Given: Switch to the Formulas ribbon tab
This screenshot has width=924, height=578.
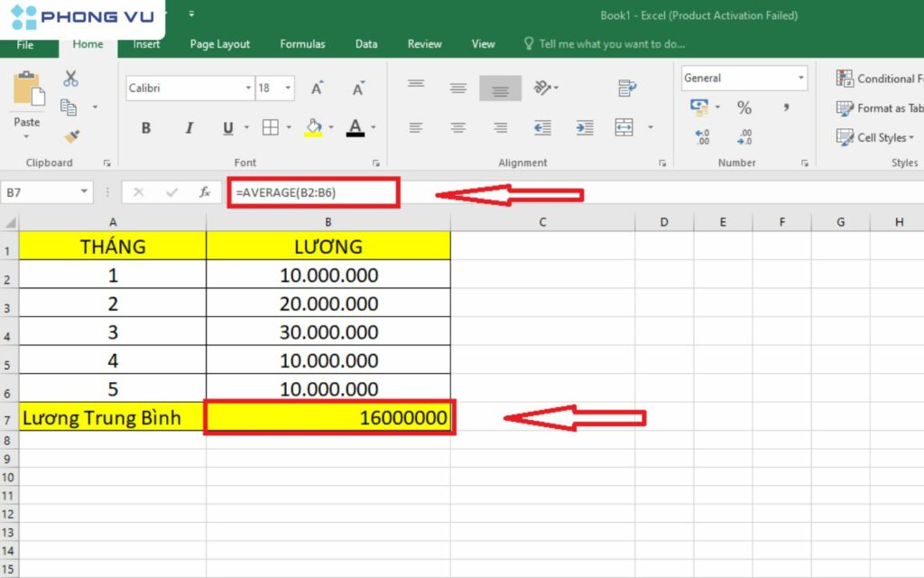Looking at the screenshot, I should coord(302,43).
